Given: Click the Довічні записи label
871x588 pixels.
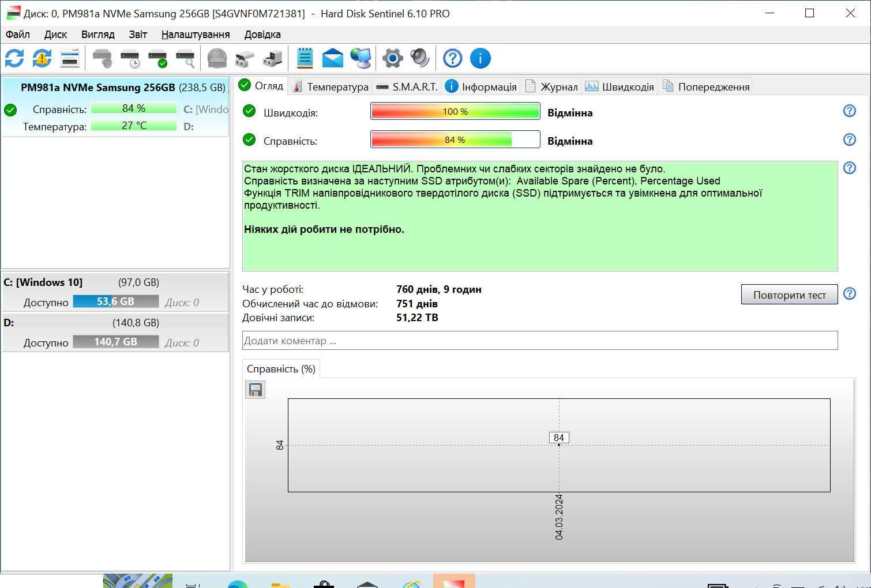Looking at the screenshot, I should (x=279, y=318).
